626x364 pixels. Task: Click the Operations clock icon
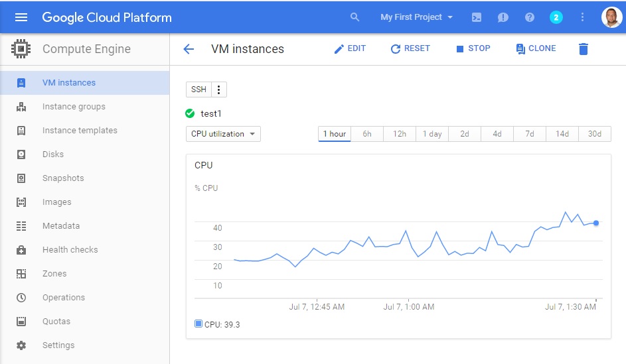tap(21, 298)
